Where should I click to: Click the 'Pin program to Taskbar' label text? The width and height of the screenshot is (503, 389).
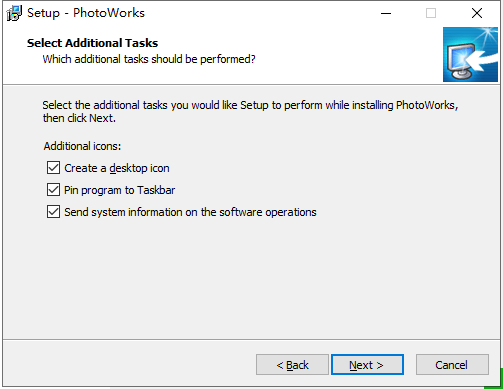(119, 190)
